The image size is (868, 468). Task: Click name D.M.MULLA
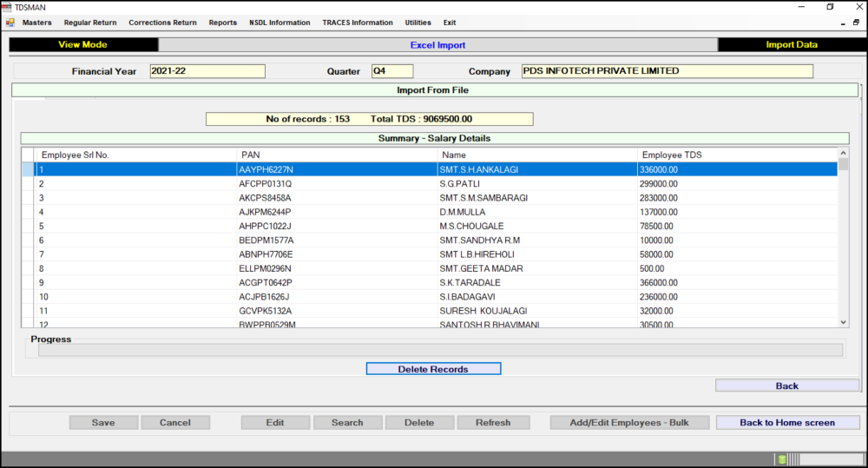[463, 212]
